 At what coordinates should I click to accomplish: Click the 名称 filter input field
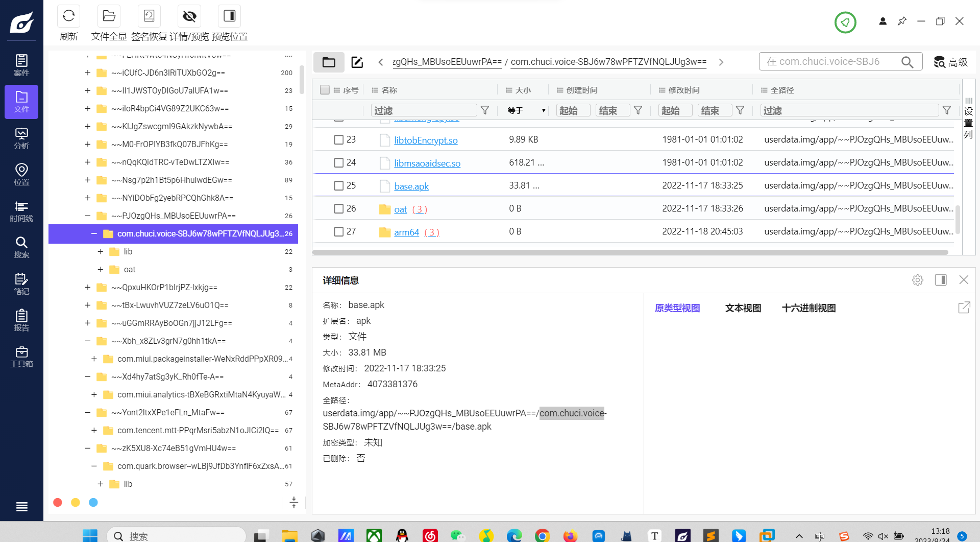click(x=424, y=110)
